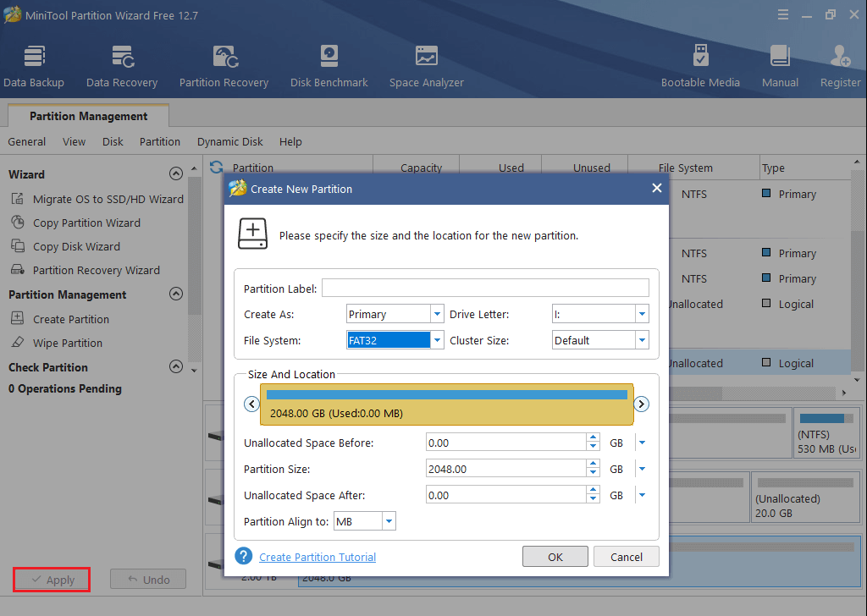Open the Disk menu
Screen dimensions: 867x616
[113, 141]
